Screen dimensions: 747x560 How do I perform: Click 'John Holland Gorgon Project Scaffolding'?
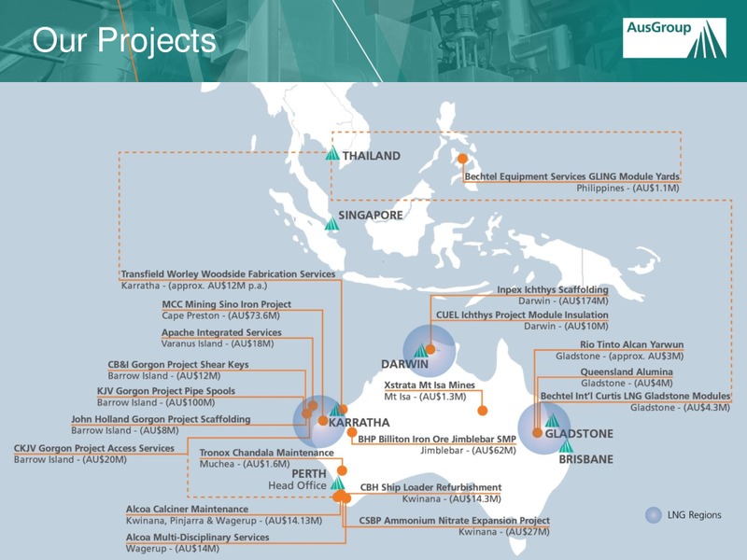161,419
